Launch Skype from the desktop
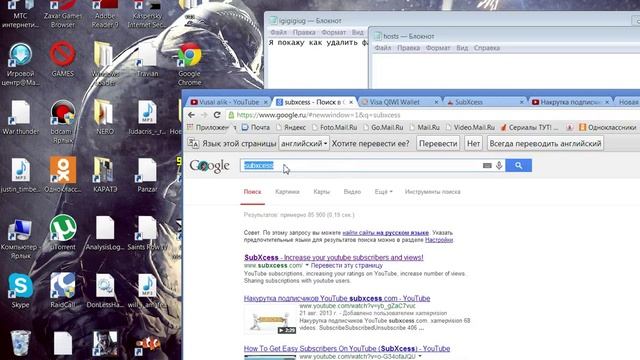This screenshot has height=360, width=640. point(20,290)
